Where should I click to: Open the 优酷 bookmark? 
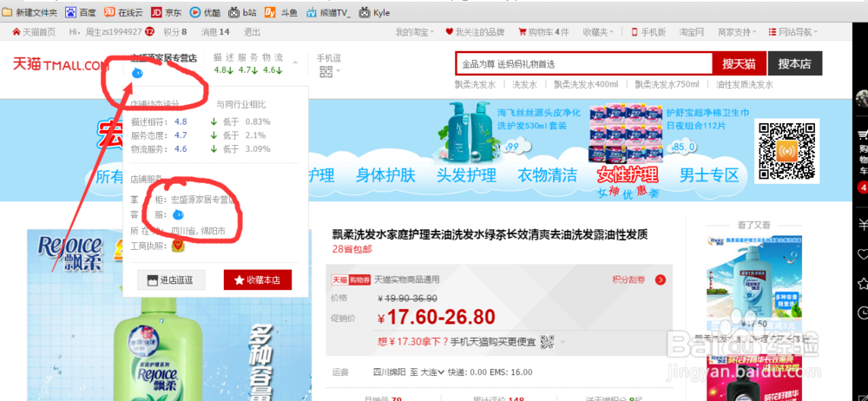coord(205,12)
